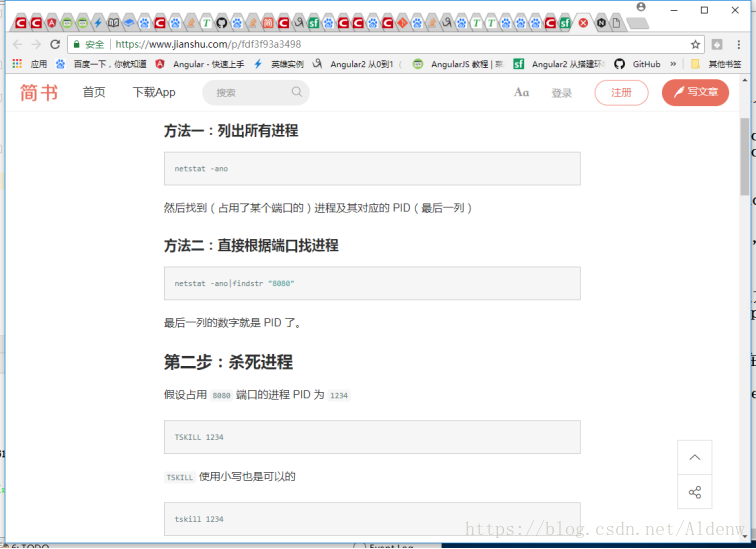The width and height of the screenshot is (756, 549).
Task: View site security info via the lock icon
Action: click(76, 44)
